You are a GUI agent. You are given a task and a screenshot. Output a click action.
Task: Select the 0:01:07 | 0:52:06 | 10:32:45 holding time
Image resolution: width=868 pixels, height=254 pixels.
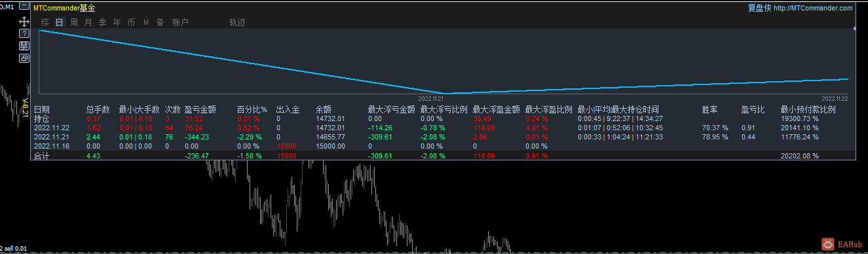pos(620,128)
